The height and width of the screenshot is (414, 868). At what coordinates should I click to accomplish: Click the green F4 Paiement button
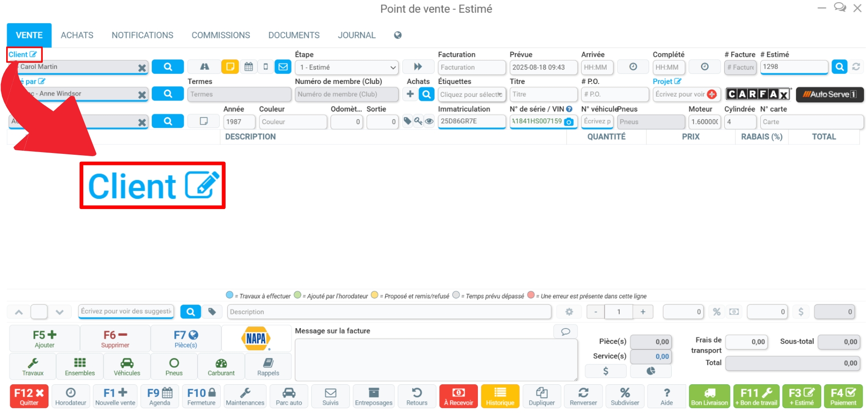pyautogui.click(x=843, y=396)
